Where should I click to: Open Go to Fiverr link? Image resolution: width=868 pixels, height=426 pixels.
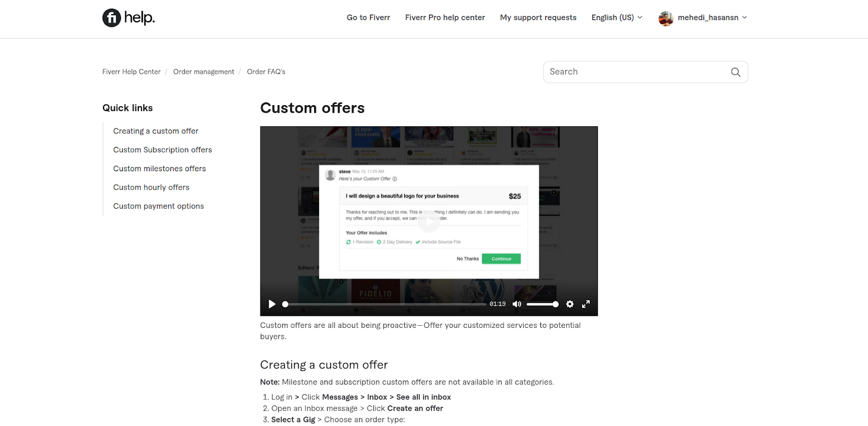pyautogui.click(x=368, y=17)
